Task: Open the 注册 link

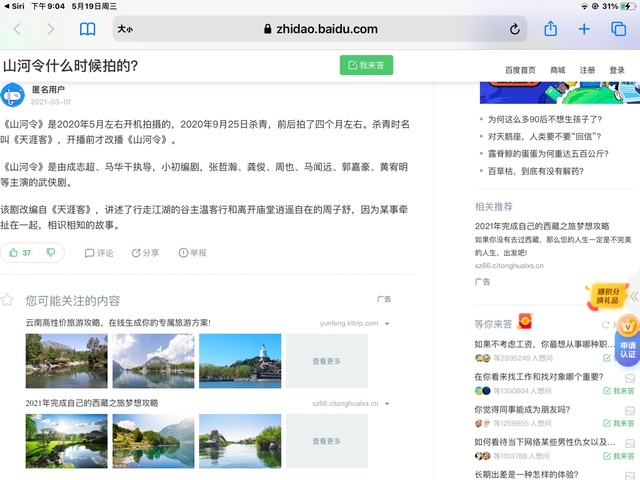Action: (587, 70)
